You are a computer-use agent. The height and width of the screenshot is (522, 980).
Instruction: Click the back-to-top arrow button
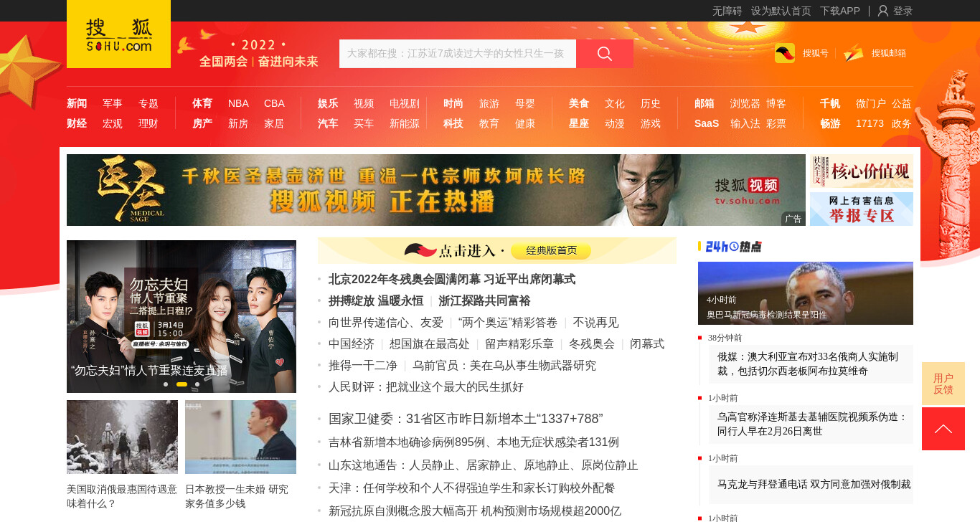click(x=943, y=429)
